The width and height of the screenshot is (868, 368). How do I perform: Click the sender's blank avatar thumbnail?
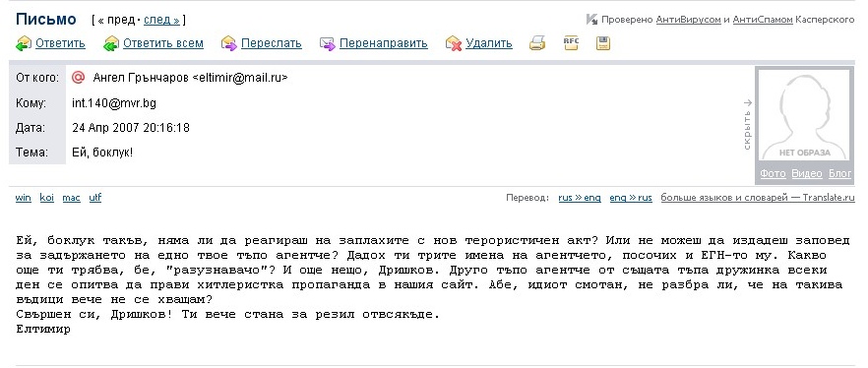804,115
